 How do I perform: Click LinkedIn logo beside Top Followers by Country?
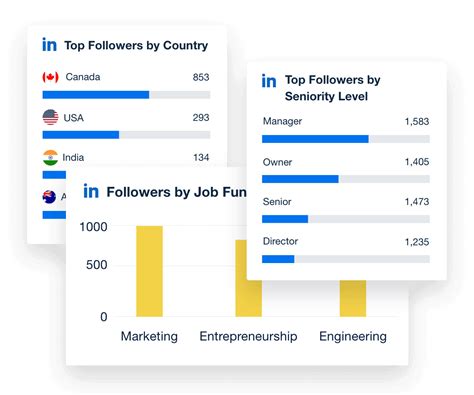tap(49, 45)
